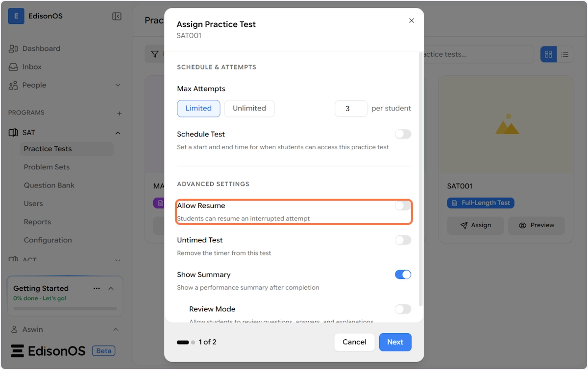The image size is (588, 370).
Task: Open Getting Started three-dot menu
Action: coord(97,288)
